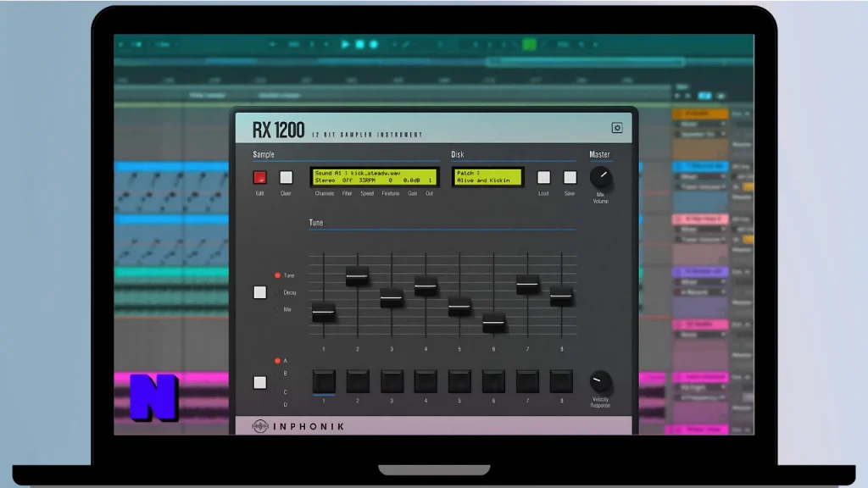Screen dimensions: 868x488
Task: Trigger drum pad 7
Action: point(527,382)
